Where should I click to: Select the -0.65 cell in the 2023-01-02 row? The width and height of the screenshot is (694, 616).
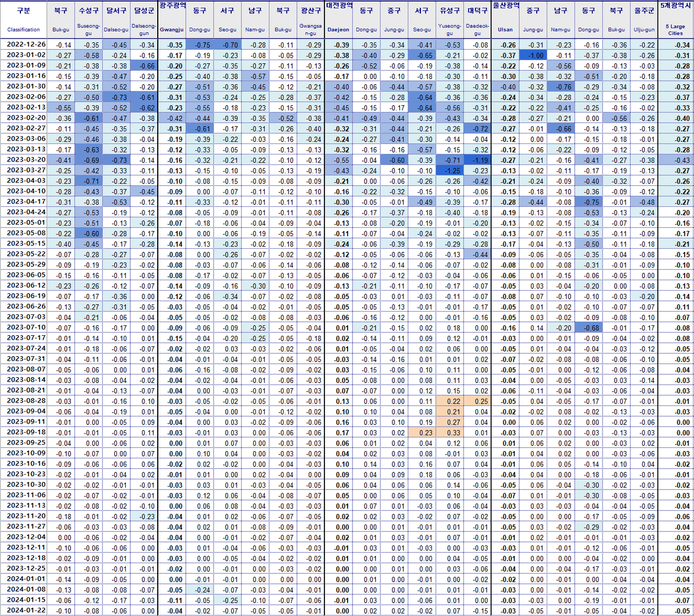[x=423, y=55]
